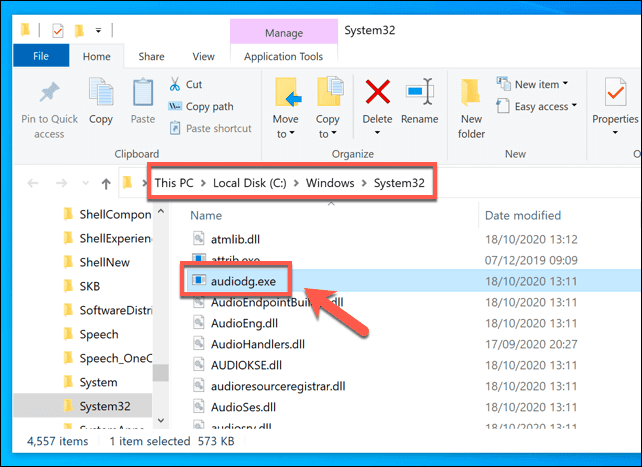Click the Paste shortcut icon
Viewport: 642px width, 467px height.
(175, 128)
